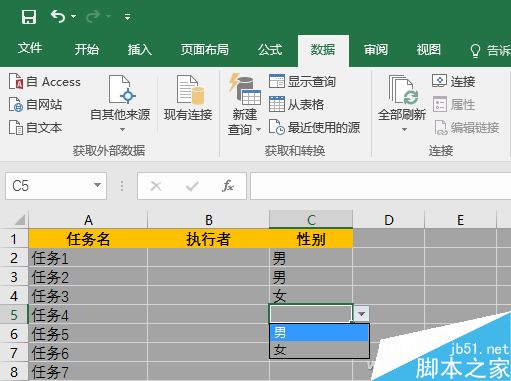The width and height of the screenshot is (511, 381).
Task: Open the 审阅 tab
Action: (376, 49)
